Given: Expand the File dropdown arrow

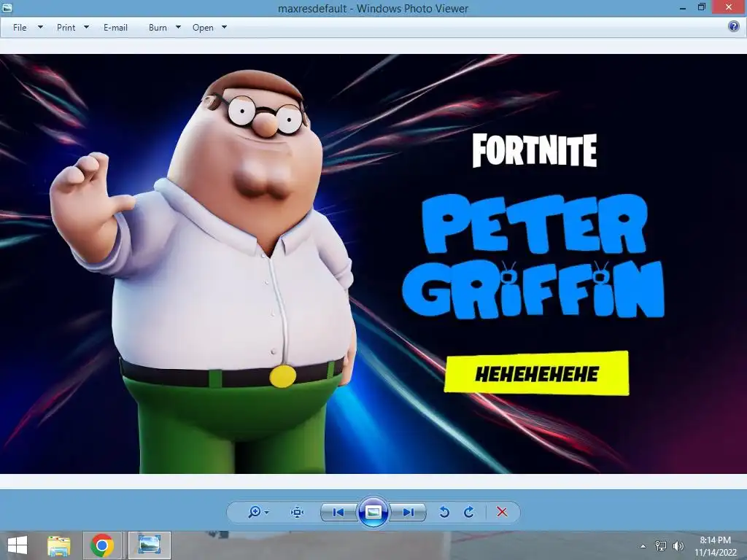Looking at the screenshot, I should click(40, 28).
